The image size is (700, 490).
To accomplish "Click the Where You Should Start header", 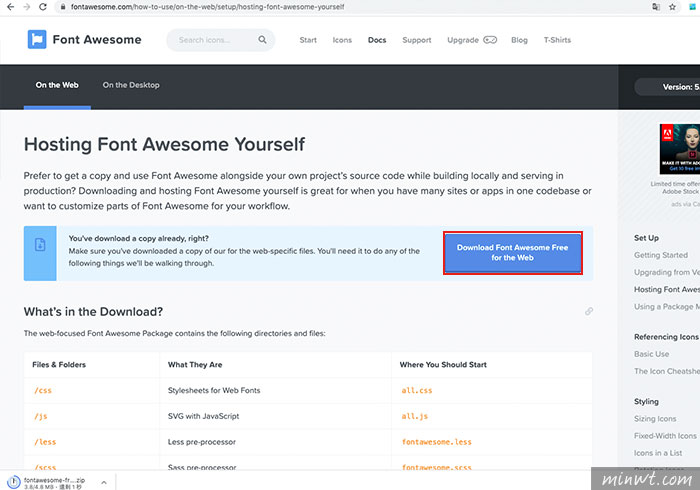I will tap(443, 365).
